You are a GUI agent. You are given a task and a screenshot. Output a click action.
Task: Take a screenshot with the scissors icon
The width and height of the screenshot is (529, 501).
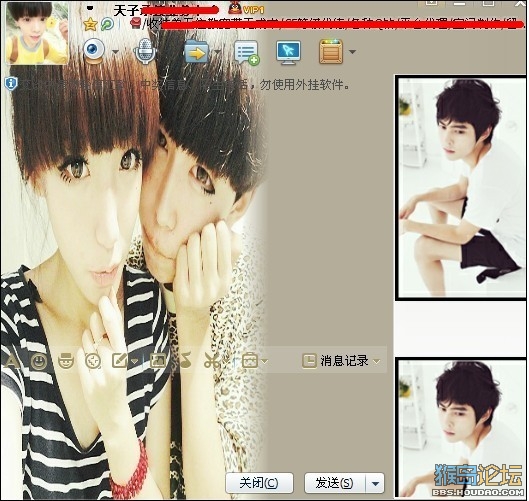coord(212,361)
